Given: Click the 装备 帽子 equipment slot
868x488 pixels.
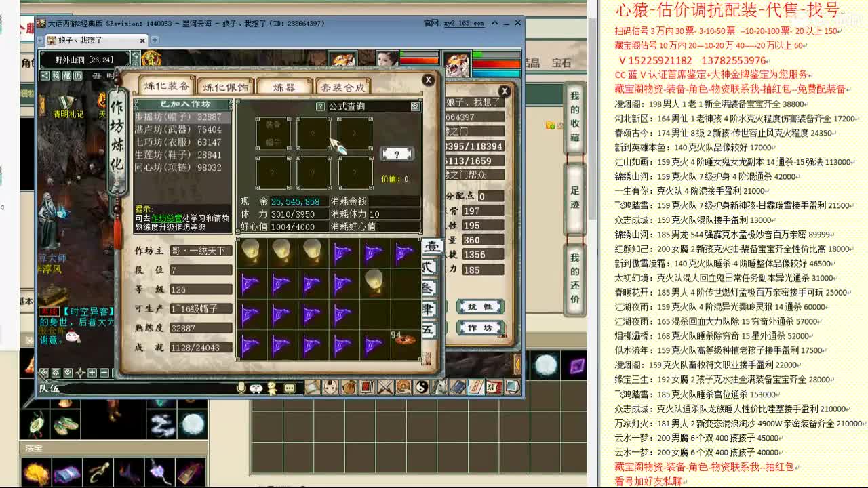Looking at the screenshot, I should tap(273, 134).
